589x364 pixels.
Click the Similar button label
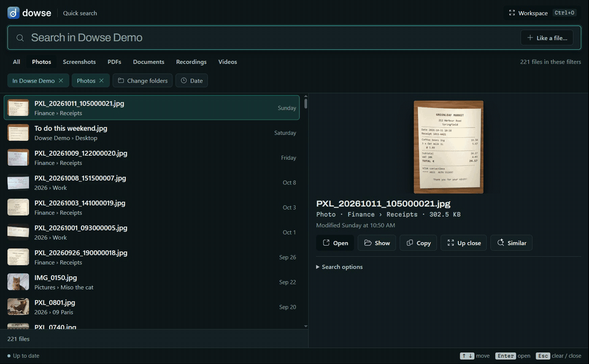tap(517, 243)
